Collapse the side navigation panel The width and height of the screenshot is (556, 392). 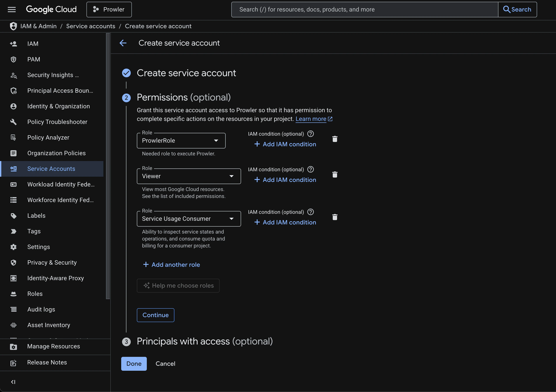[13, 382]
